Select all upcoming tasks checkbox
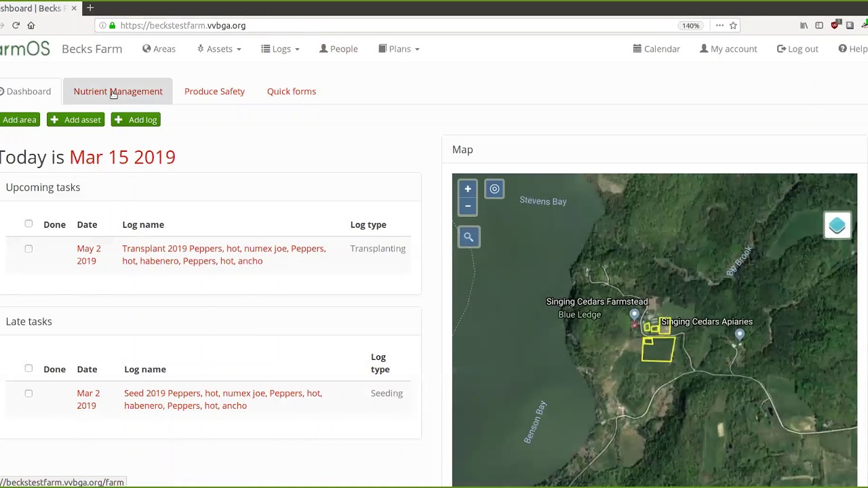 (x=28, y=224)
